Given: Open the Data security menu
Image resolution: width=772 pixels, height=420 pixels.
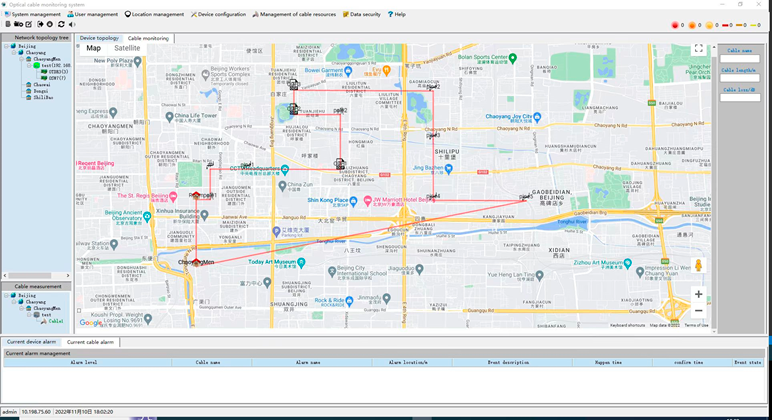Looking at the screenshot, I should pos(361,14).
